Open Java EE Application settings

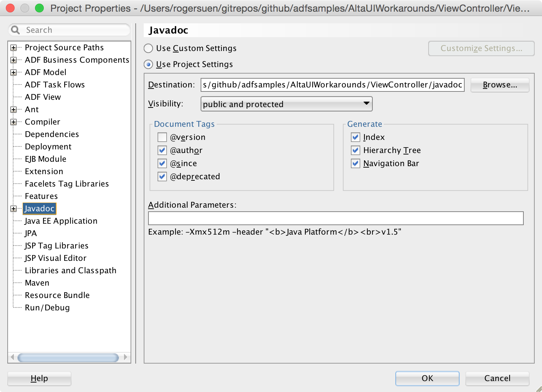point(61,221)
